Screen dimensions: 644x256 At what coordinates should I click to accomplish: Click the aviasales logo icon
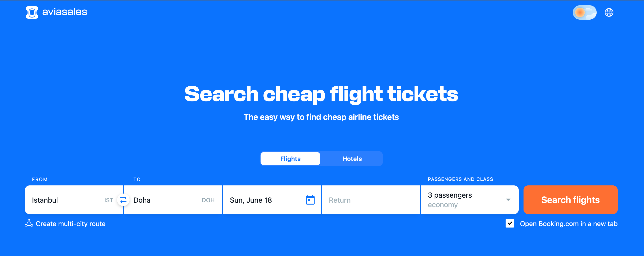[x=32, y=12]
